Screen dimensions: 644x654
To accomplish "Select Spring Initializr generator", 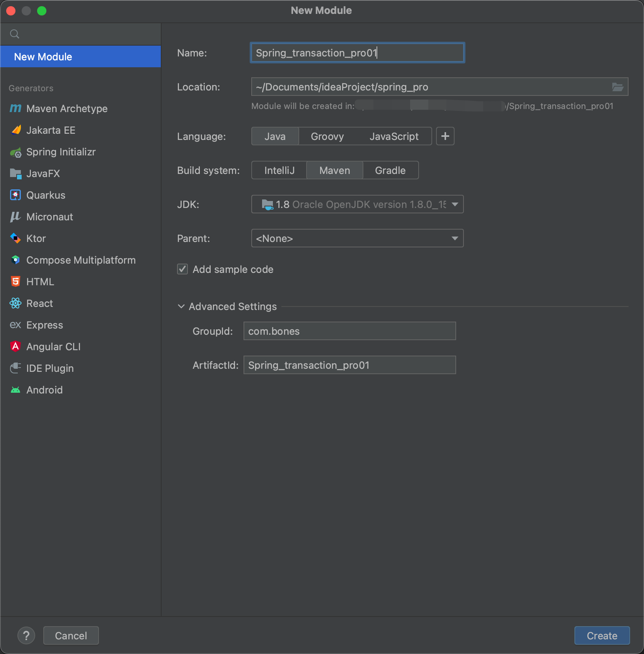I will [x=81, y=152].
